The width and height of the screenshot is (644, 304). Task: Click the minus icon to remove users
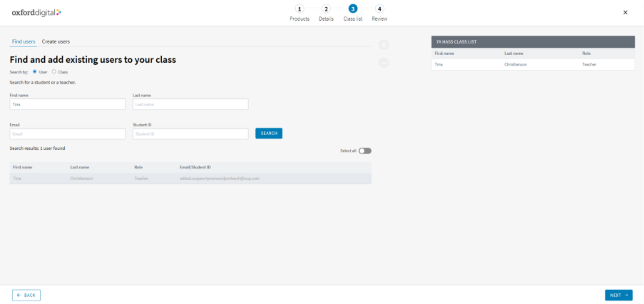tap(384, 63)
